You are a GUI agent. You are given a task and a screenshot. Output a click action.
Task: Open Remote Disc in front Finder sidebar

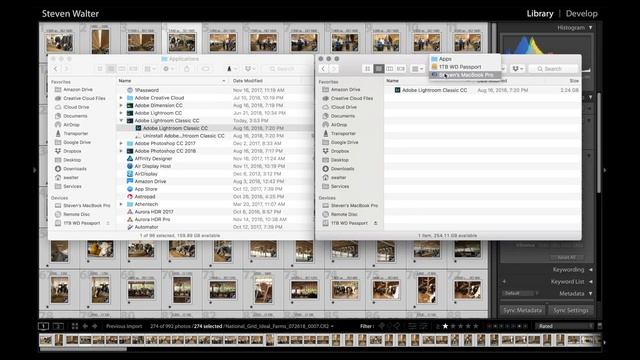click(x=344, y=214)
